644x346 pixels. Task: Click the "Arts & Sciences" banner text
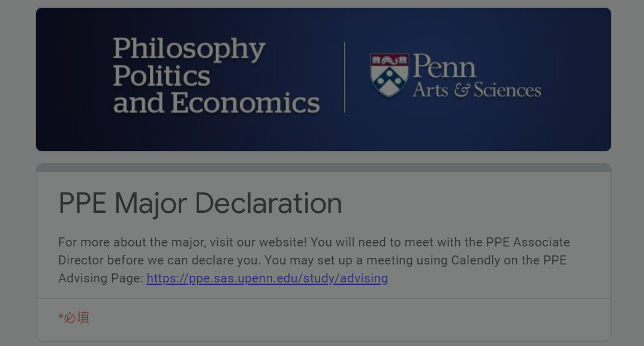click(477, 91)
